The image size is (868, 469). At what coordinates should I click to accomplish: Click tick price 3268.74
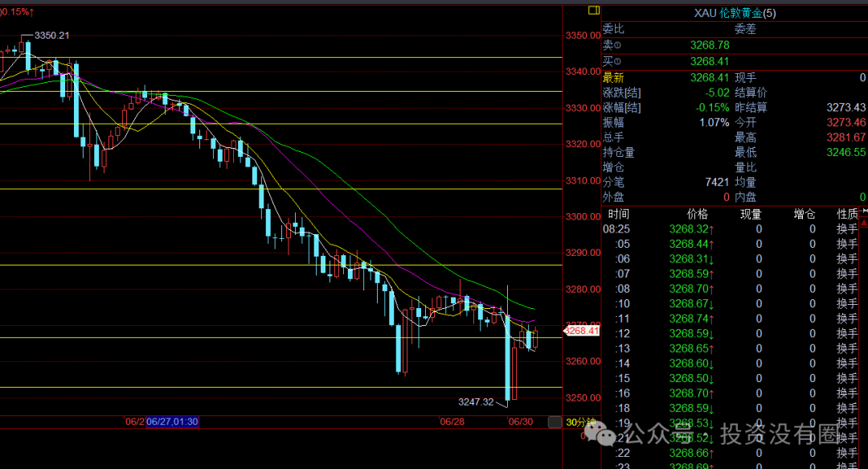tap(689, 319)
